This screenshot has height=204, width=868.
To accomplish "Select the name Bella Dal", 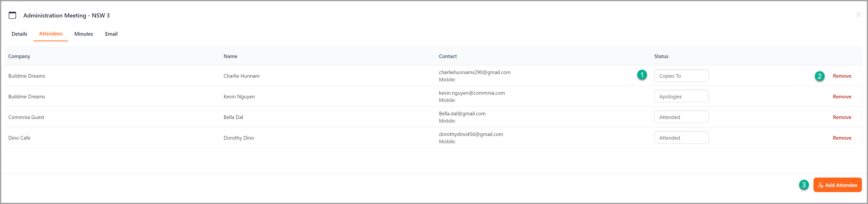I will [233, 117].
